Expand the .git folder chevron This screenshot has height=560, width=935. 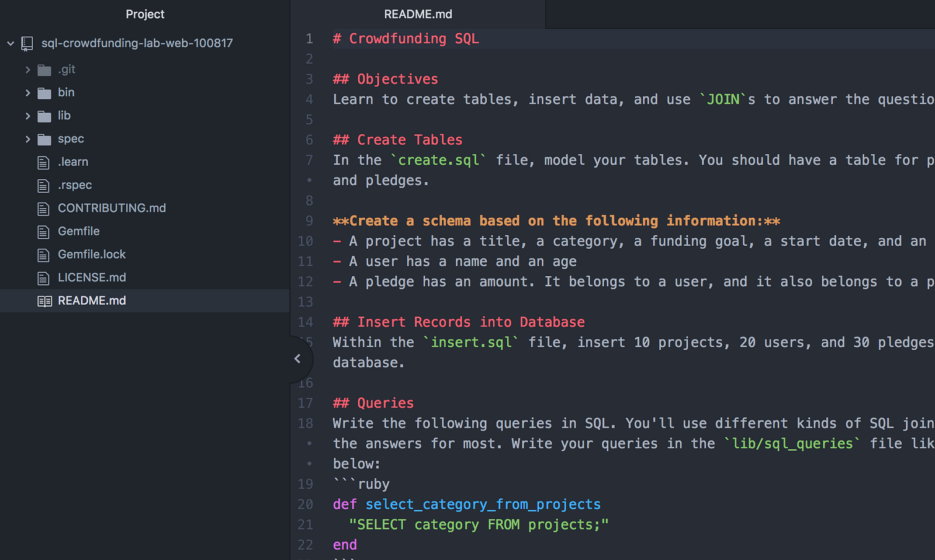27,69
